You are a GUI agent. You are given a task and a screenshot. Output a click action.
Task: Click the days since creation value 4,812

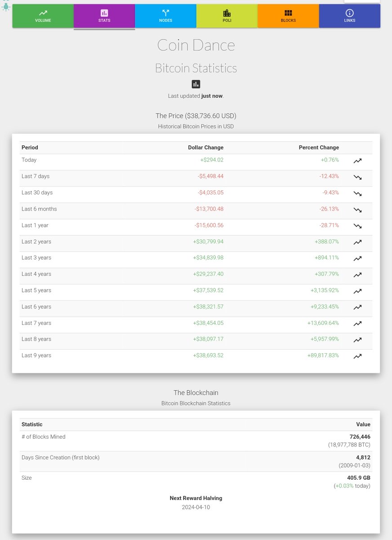(363, 457)
